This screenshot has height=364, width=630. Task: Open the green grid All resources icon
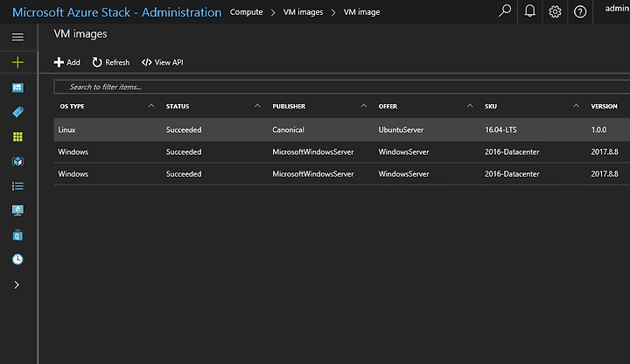click(x=17, y=137)
